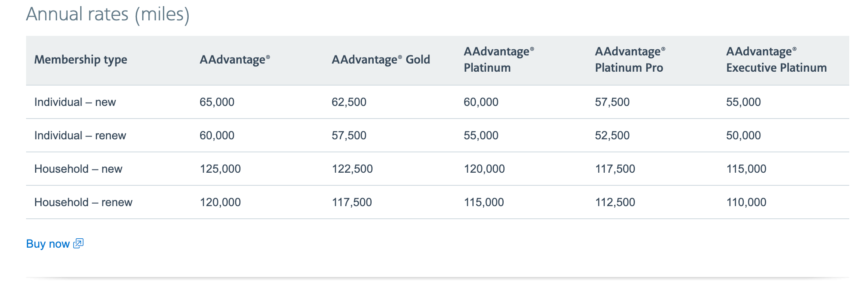Click Individual renew Gold rate 57,500

point(349,135)
